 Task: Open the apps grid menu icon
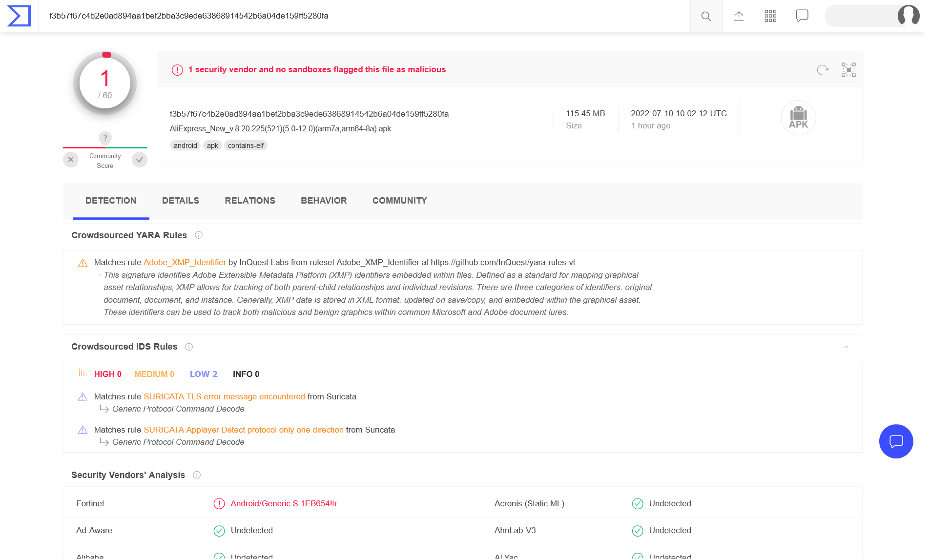770,16
